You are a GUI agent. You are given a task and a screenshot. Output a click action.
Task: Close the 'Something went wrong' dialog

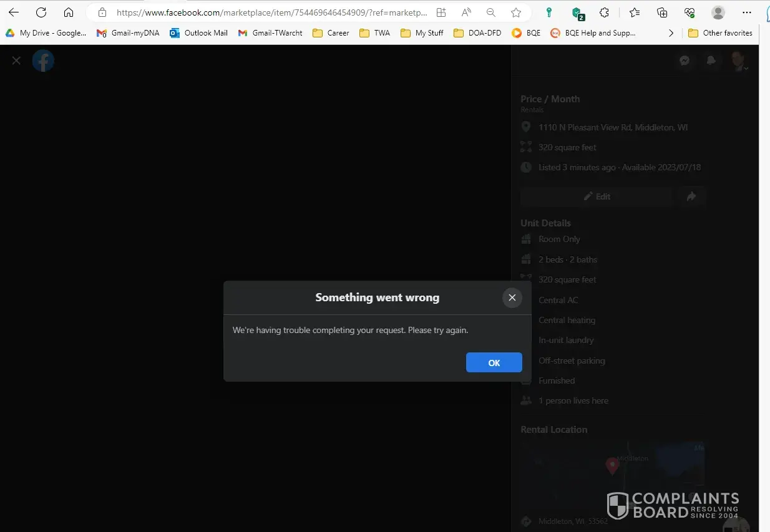pyautogui.click(x=512, y=297)
